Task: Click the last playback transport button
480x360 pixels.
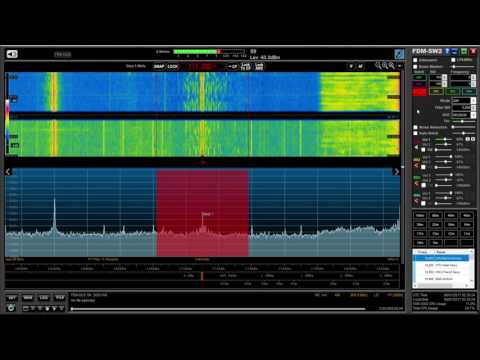Action: point(62,309)
